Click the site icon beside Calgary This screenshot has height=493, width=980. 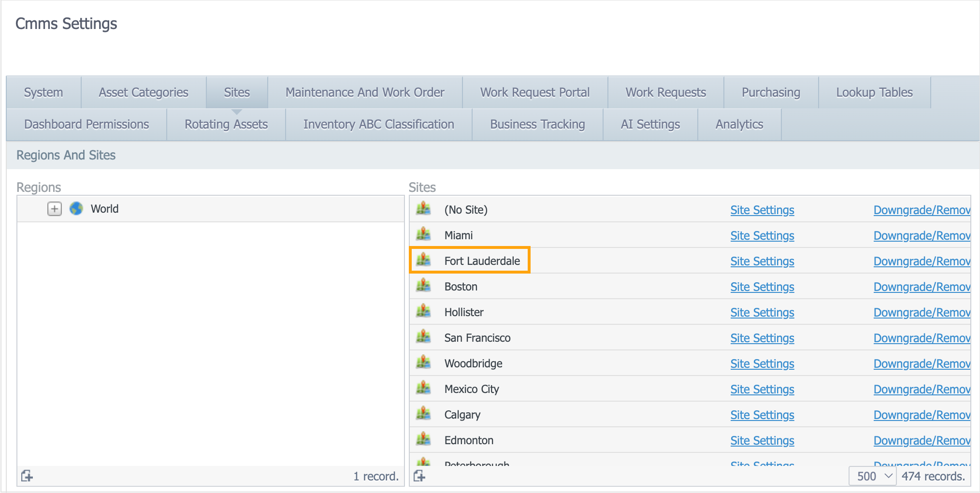423,414
